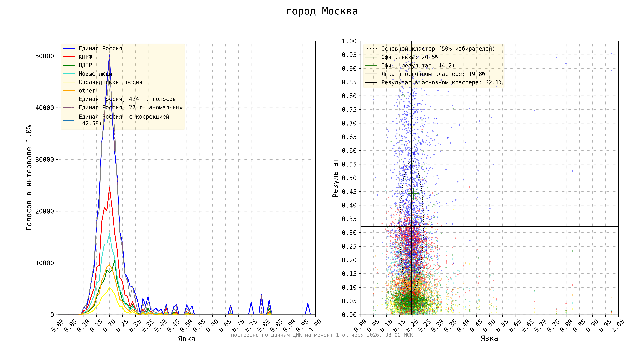Select legend entry 'Единая Россия, 27 т. аномальных'

tap(131, 108)
